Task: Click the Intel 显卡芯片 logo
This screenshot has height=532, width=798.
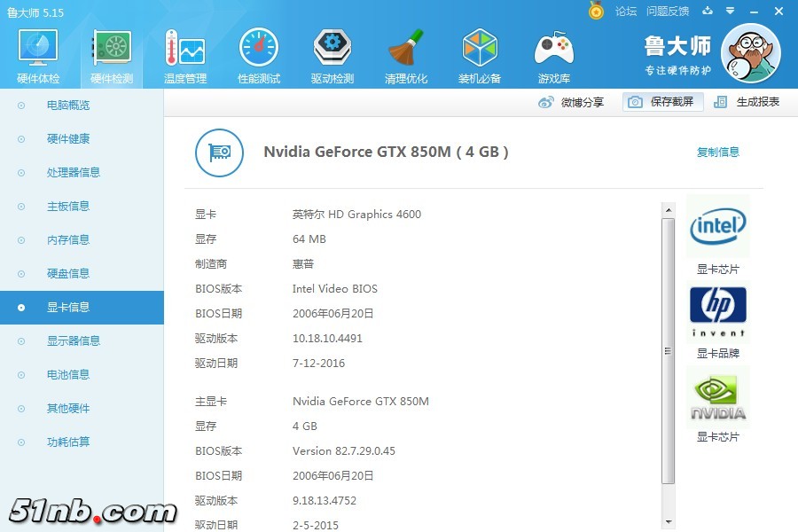Action: (x=717, y=227)
